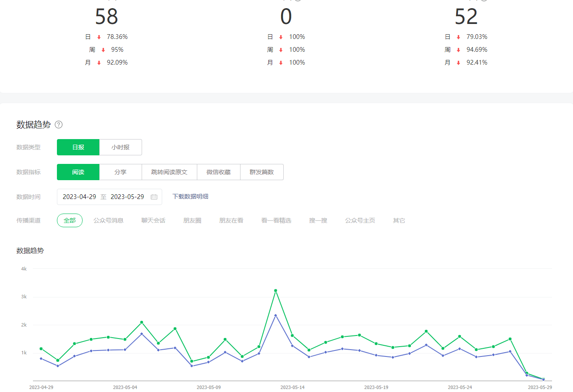Filter channel by 聊天会话
Image resolution: width=573 pixels, height=392 pixels.
point(153,220)
